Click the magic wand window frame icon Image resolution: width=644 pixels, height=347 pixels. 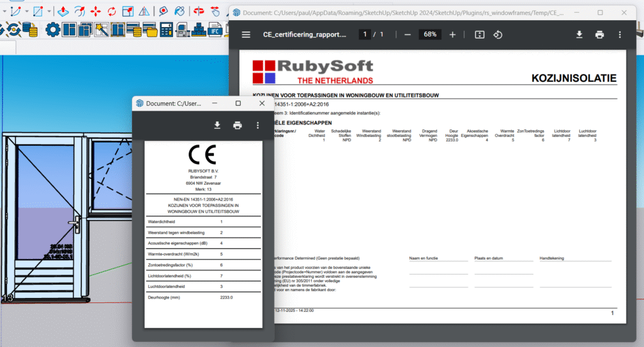[x=101, y=29]
